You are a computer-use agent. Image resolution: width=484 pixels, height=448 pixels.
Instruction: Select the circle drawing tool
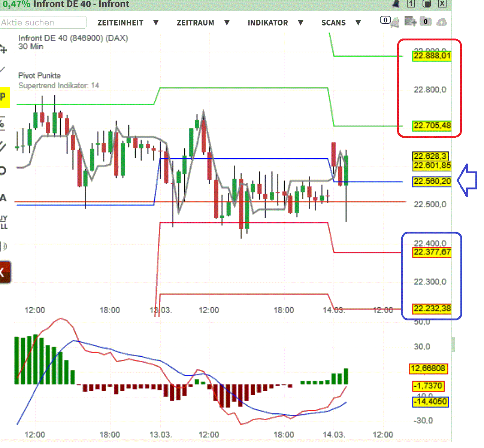tap(4, 170)
